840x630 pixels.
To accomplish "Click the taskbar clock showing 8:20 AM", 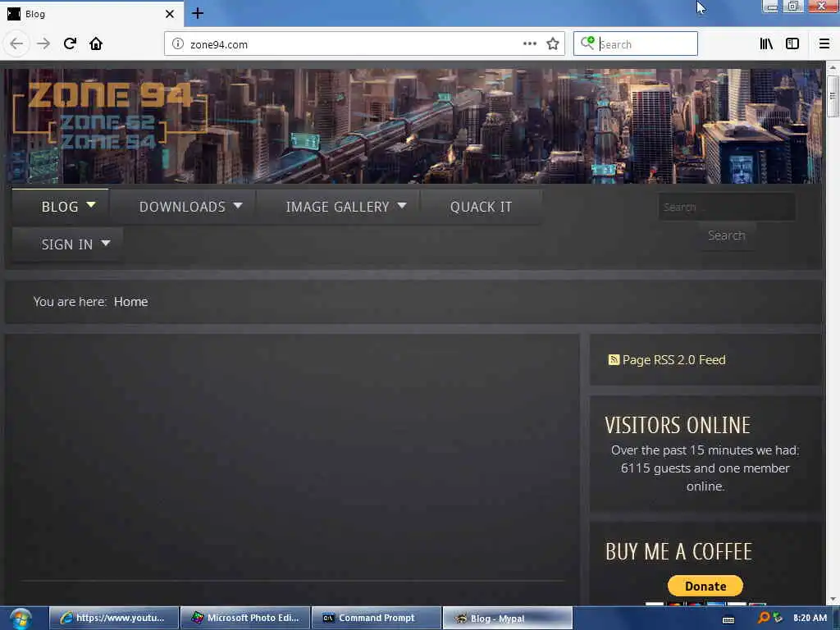I will point(810,618).
